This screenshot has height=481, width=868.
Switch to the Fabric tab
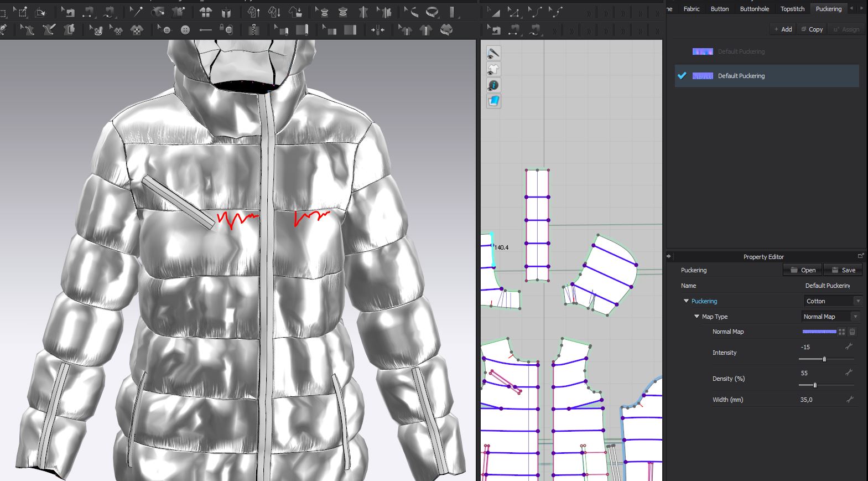click(x=692, y=9)
